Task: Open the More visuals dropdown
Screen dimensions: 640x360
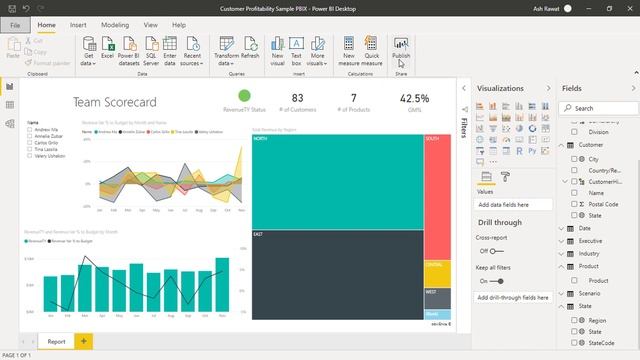Action: pos(317,60)
